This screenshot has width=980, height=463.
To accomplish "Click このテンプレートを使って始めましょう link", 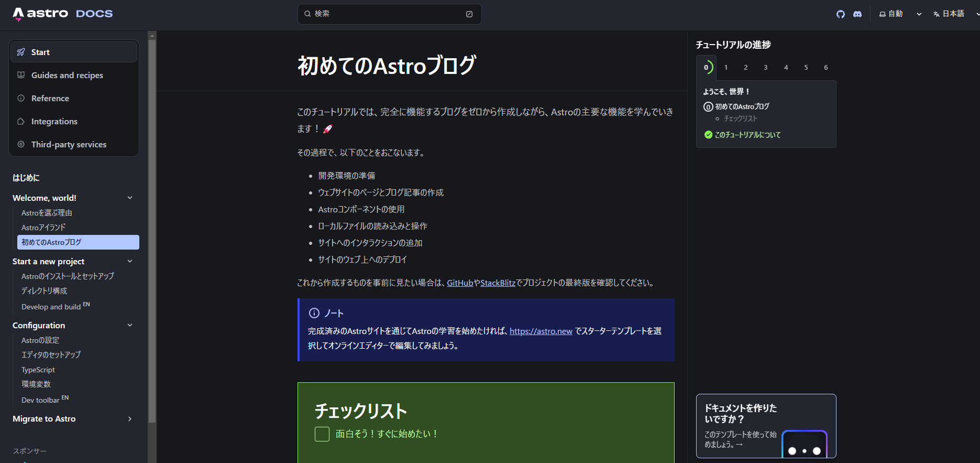I will (740, 439).
